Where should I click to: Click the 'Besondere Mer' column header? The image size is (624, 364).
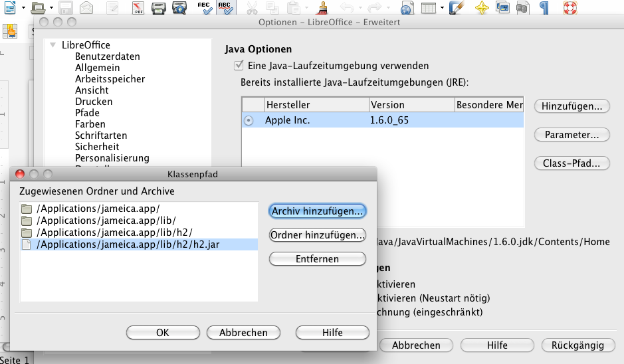pyautogui.click(x=489, y=105)
